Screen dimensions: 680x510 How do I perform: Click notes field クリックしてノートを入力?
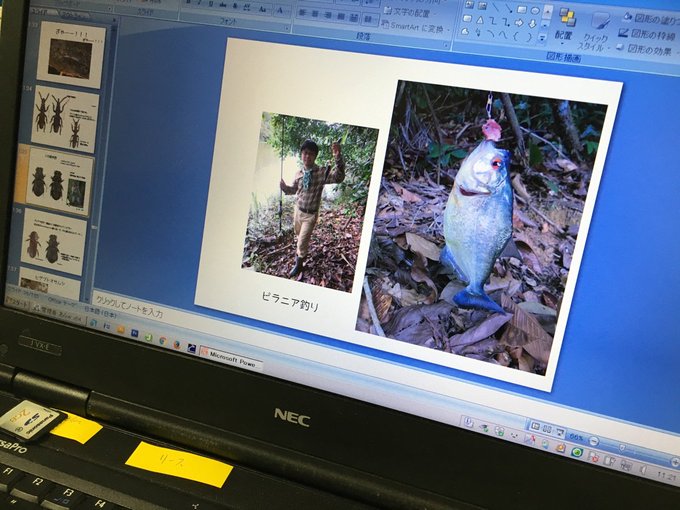128,307
